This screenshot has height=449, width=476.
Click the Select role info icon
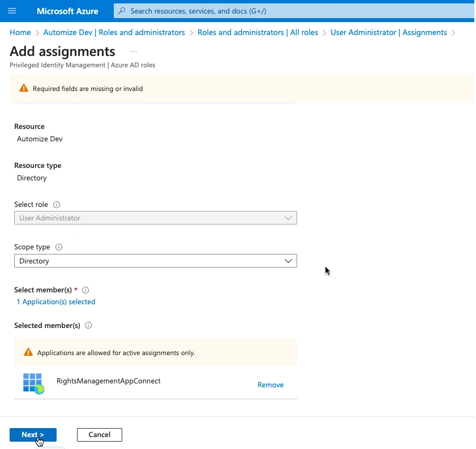pos(57,205)
